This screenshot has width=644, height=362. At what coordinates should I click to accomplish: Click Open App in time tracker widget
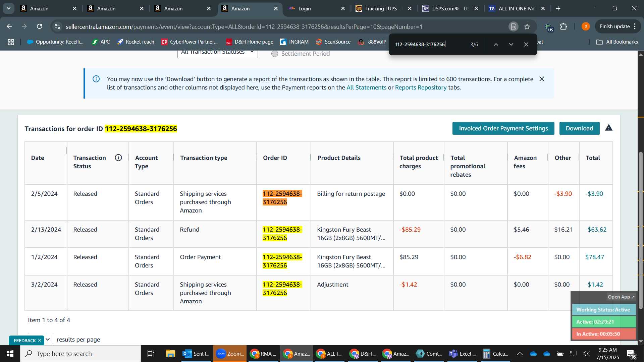621,297
